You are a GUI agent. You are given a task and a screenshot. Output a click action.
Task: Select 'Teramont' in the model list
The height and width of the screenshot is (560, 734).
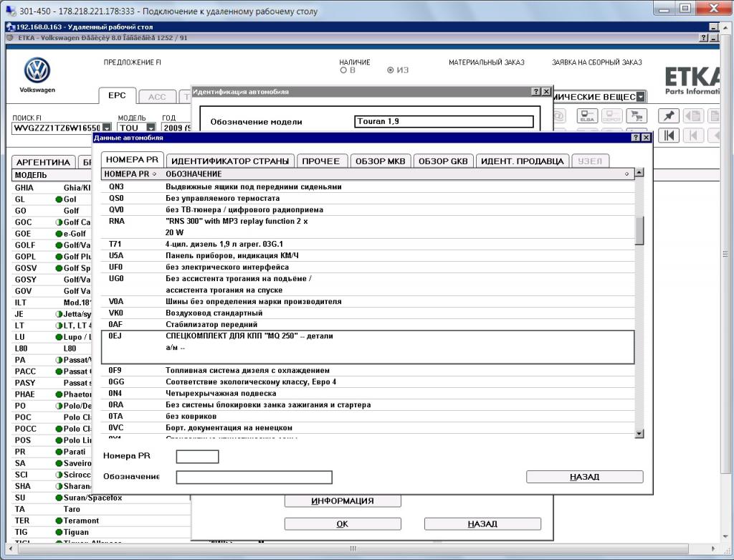click(80, 521)
